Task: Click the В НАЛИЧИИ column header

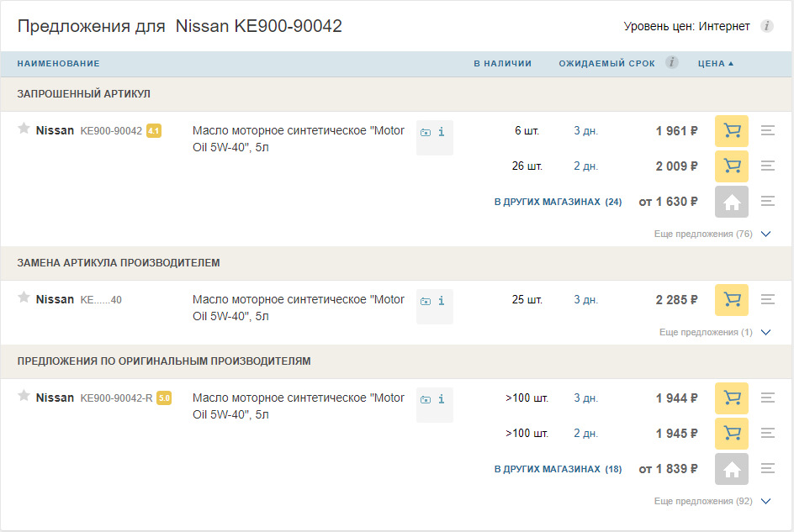Action: coord(502,64)
